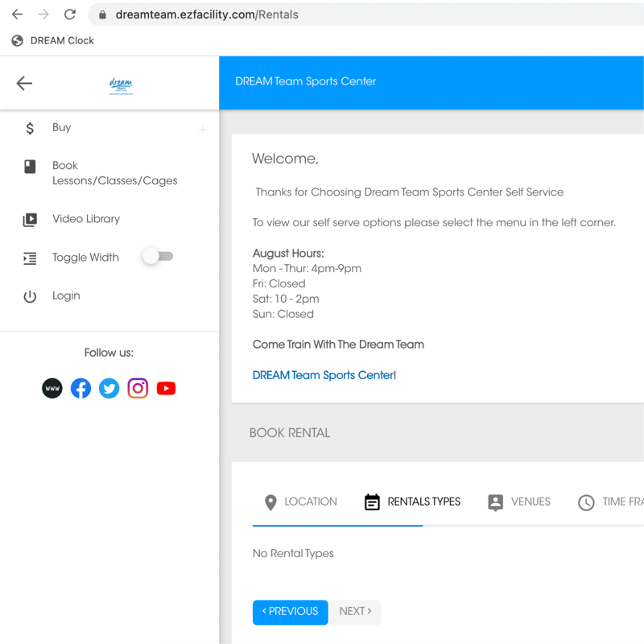Open Book Lessons/Classes/Cages menu item

click(114, 173)
